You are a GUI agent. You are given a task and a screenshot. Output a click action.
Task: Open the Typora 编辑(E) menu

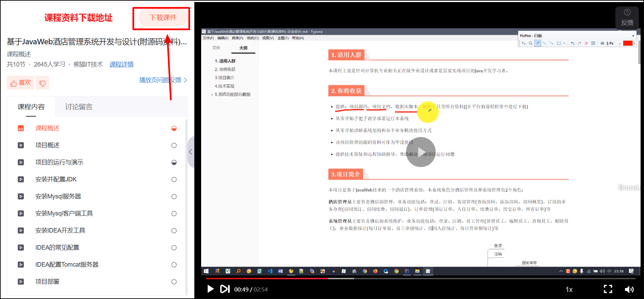coord(223,38)
